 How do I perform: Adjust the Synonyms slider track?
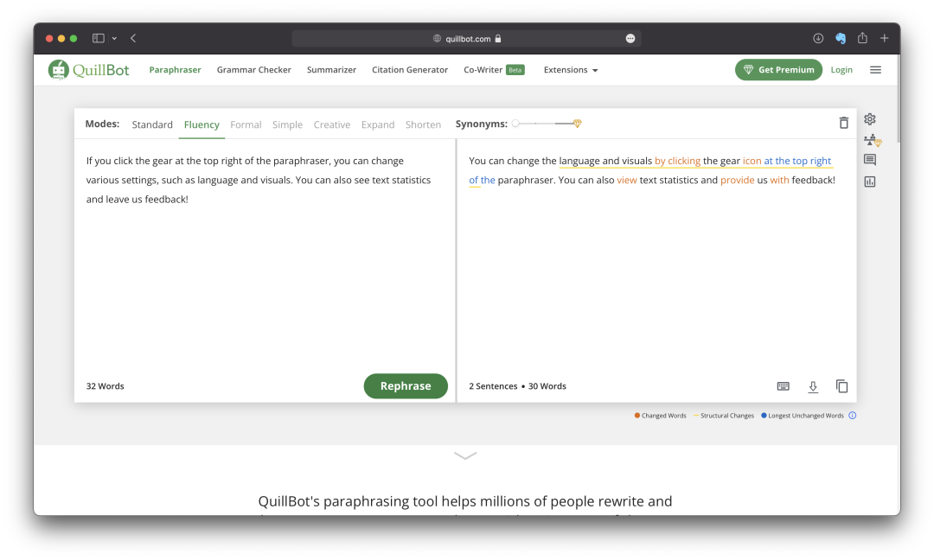547,124
